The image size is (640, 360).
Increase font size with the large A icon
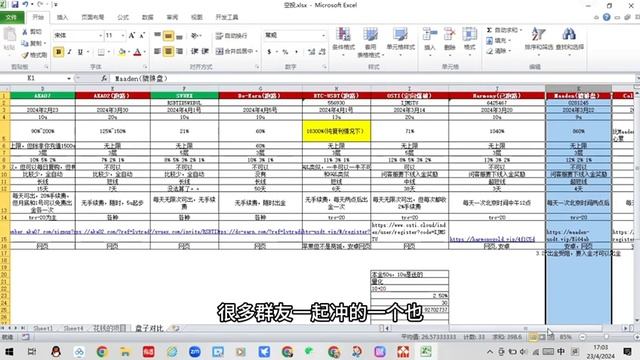click(132, 36)
